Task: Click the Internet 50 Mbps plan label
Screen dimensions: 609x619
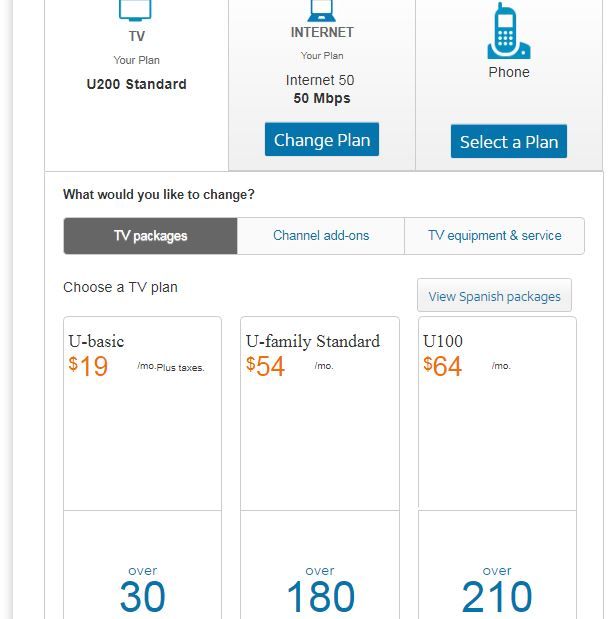Action: click(321, 89)
